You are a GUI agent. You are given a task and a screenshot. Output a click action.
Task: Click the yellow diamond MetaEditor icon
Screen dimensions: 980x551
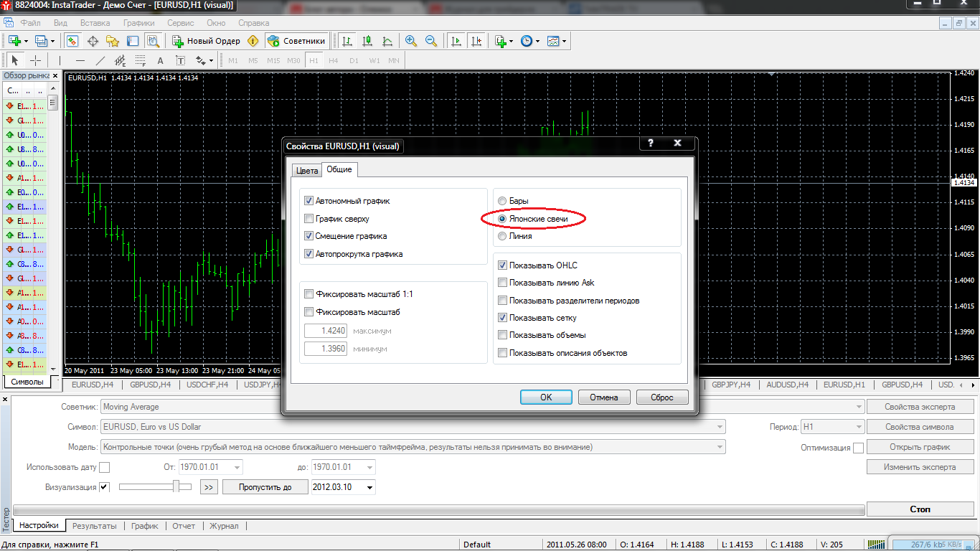(252, 41)
